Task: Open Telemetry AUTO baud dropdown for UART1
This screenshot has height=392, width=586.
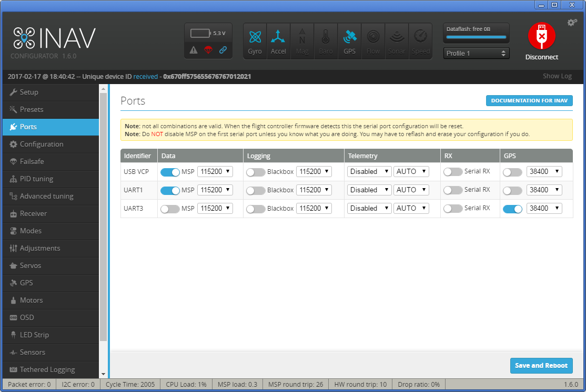Action: tap(411, 190)
